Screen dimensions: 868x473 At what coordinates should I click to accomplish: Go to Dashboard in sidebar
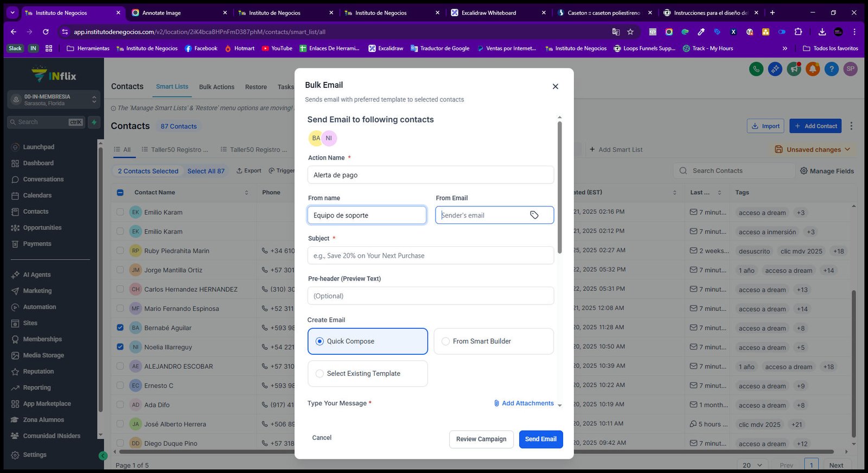[38, 163]
